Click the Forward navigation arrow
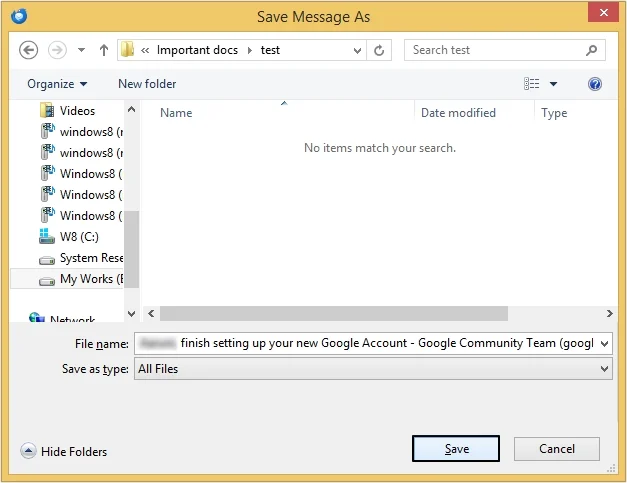This screenshot has width=627, height=483. (57, 50)
